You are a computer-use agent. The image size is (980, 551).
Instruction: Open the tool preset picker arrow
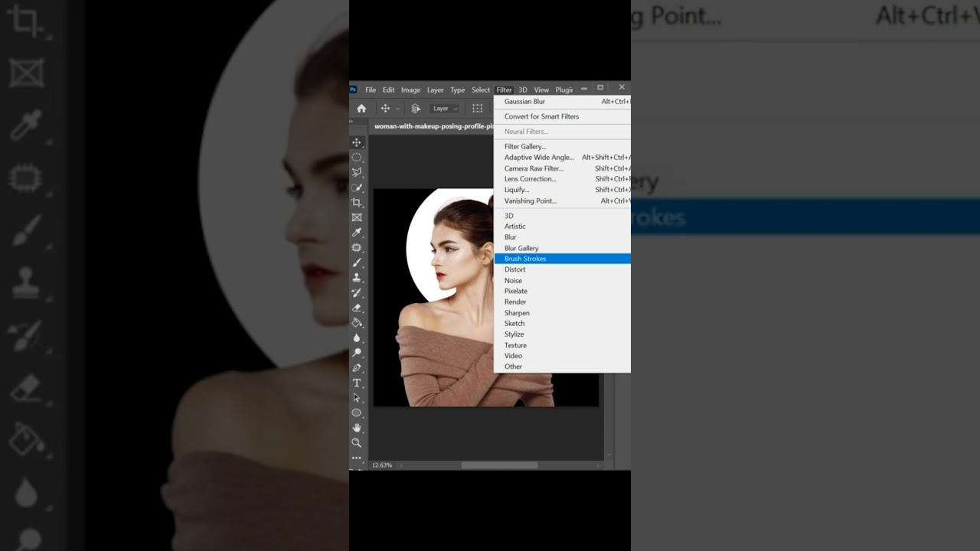397,109
